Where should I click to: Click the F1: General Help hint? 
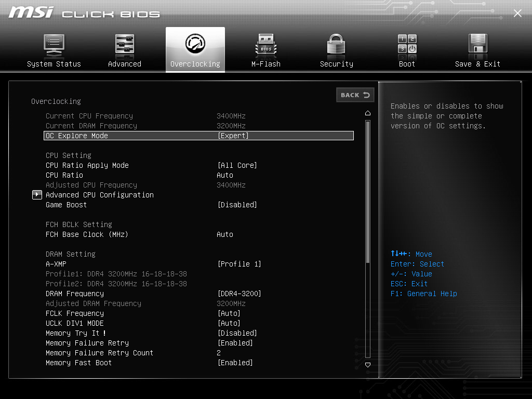click(424, 294)
